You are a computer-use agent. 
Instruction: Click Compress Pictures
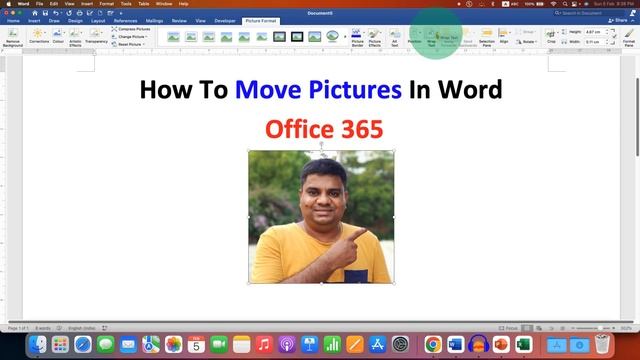point(131,29)
